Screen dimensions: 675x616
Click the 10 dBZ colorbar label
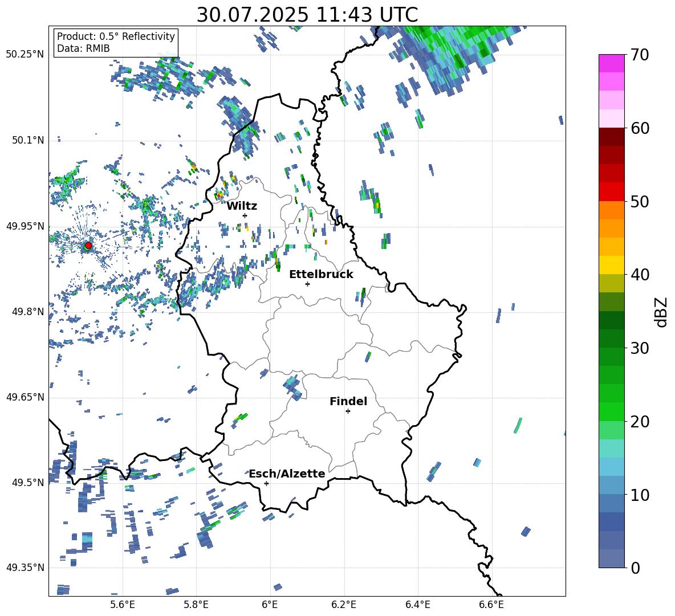[x=640, y=495]
